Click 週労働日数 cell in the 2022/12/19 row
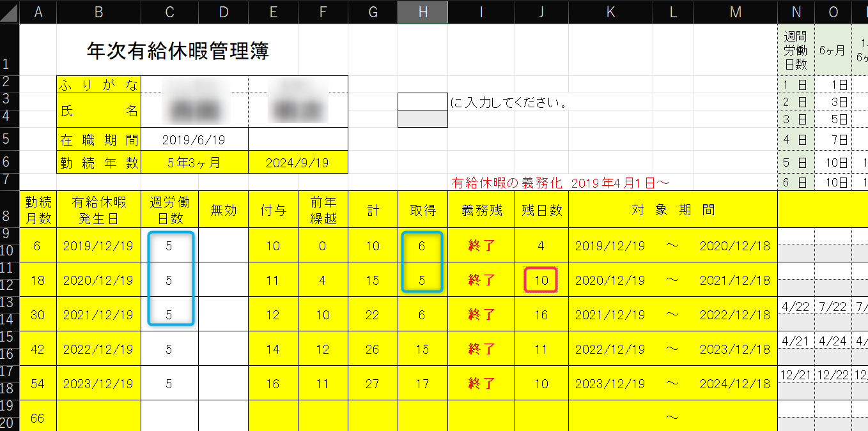868x431 pixels. 169,349
